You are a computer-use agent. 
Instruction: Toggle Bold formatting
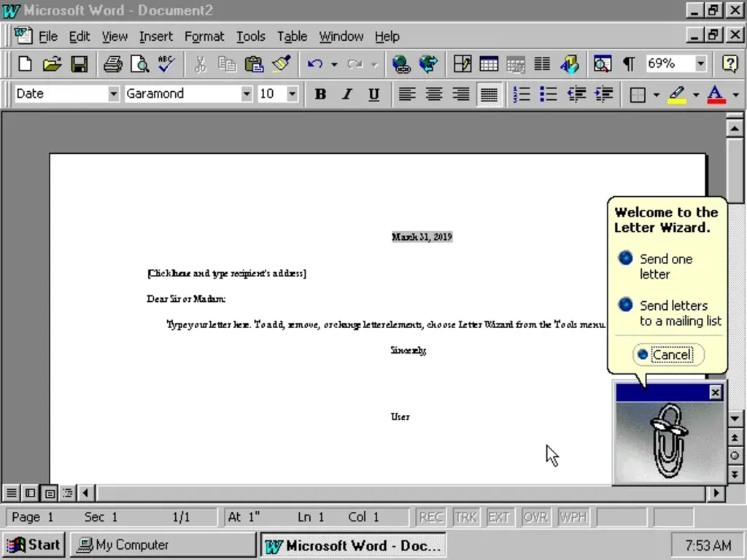click(x=320, y=93)
